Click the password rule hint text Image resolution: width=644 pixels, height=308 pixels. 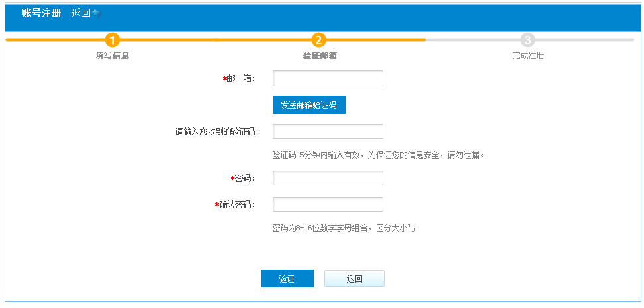point(344,228)
